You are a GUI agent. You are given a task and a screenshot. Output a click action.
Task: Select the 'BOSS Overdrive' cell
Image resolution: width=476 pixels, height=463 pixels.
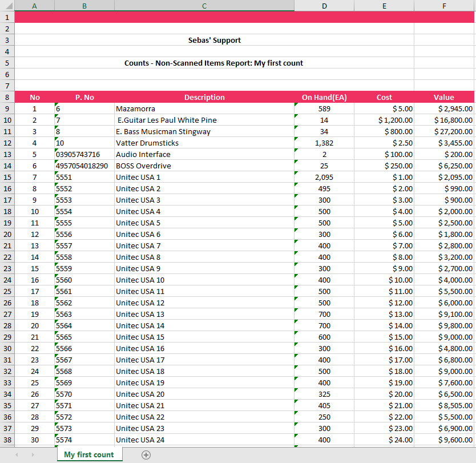204,166
